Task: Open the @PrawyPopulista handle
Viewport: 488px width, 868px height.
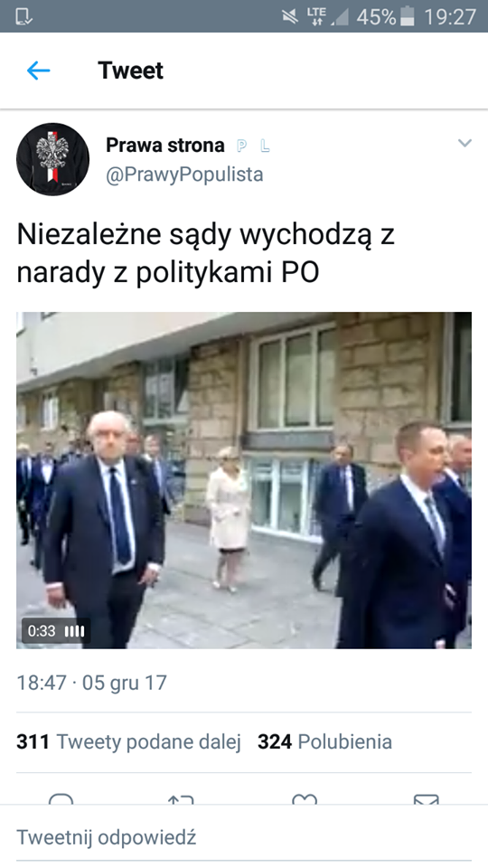Action: (x=184, y=175)
